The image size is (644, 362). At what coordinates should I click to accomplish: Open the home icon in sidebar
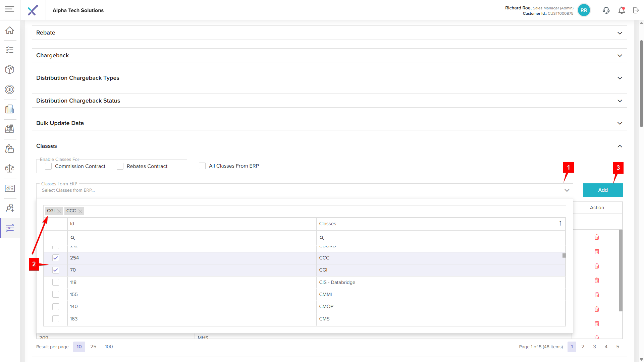(10, 30)
